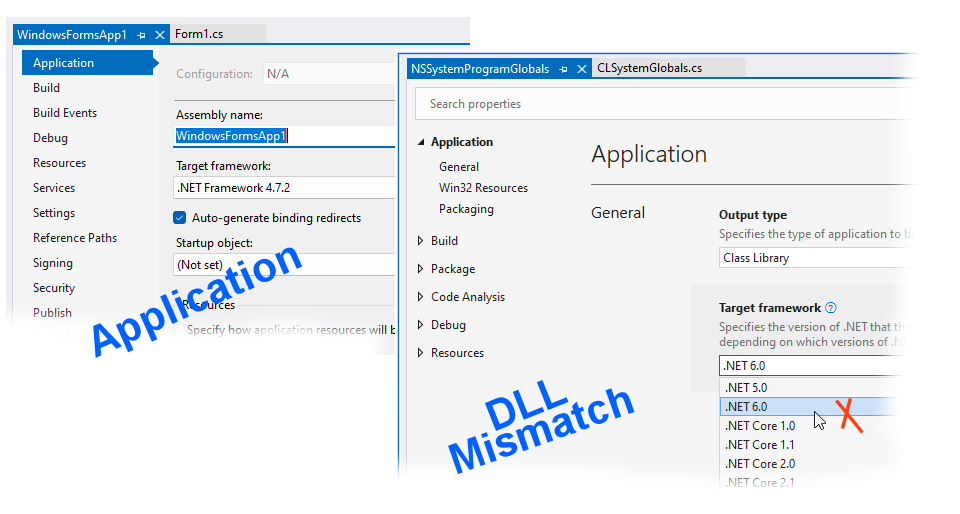Open Startup object (Not set) dropdown

(x=284, y=265)
